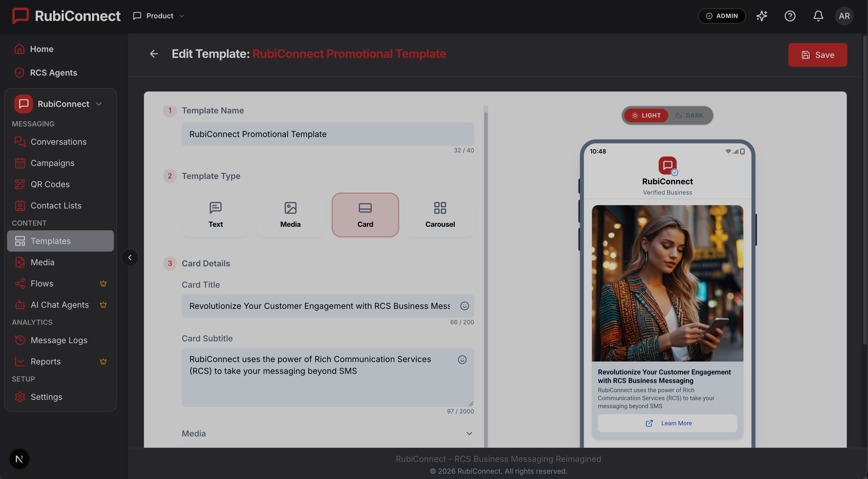Image resolution: width=868 pixels, height=479 pixels.
Task: Click the Card Details section heading
Action: (206, 263)
